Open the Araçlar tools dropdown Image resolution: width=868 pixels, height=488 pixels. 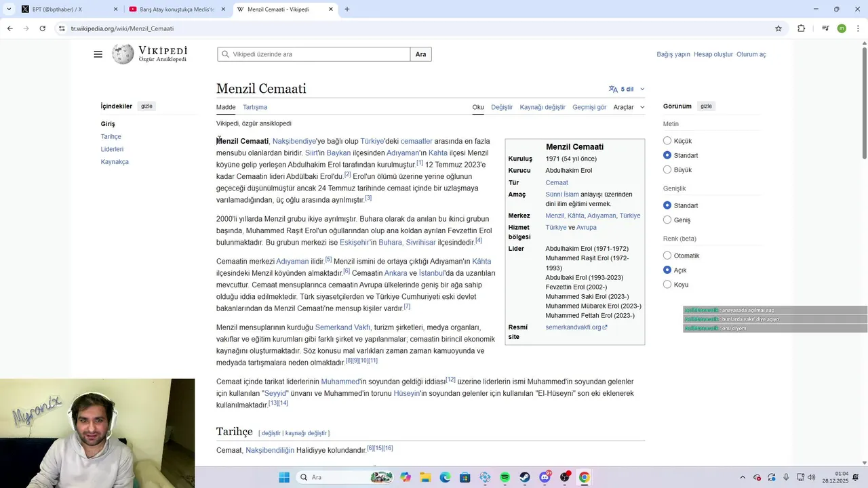[x=629, y=107]
